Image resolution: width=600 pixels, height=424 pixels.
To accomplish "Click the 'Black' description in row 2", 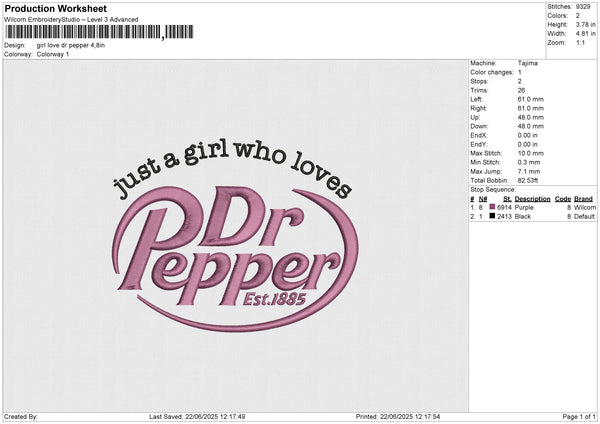I will (523, 217).
